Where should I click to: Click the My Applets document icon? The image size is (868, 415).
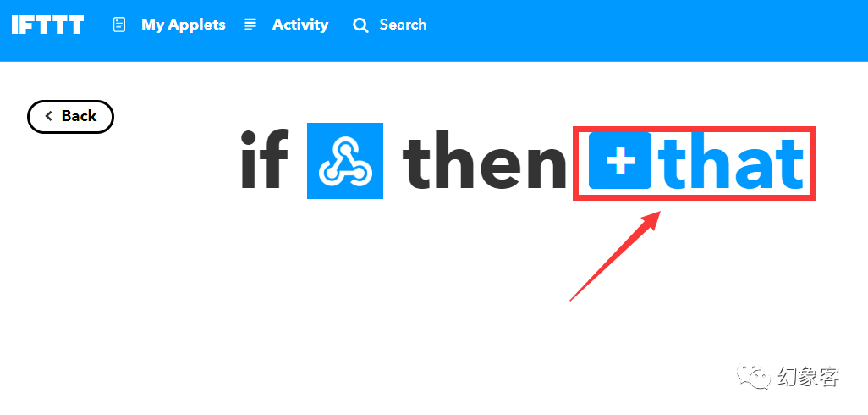click(119, 25)
